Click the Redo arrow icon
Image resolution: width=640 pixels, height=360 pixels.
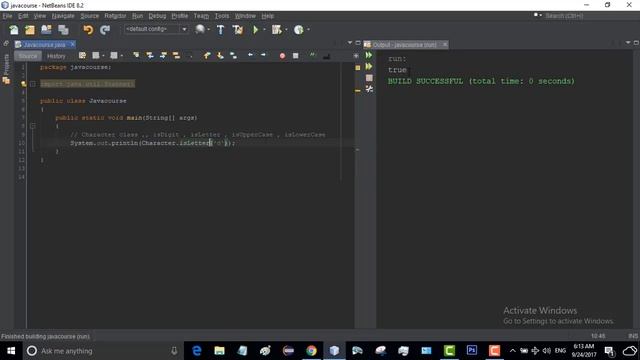[x=105, y=30]
